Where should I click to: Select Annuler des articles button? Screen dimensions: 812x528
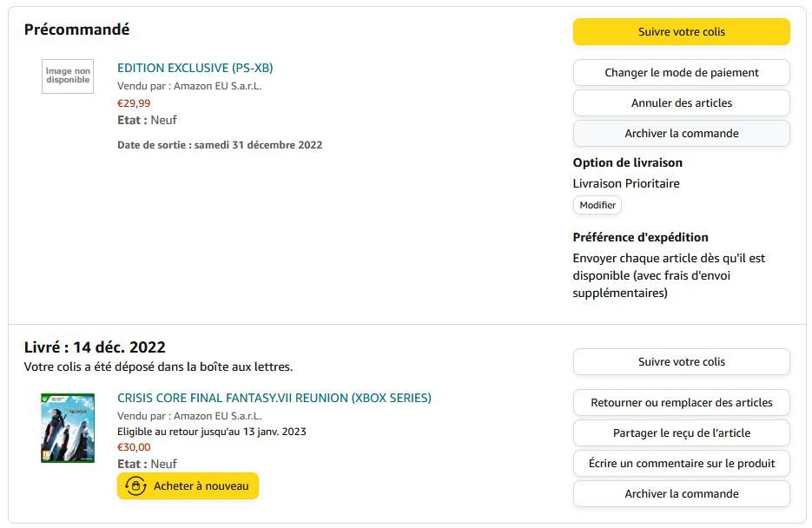(682, 103)
